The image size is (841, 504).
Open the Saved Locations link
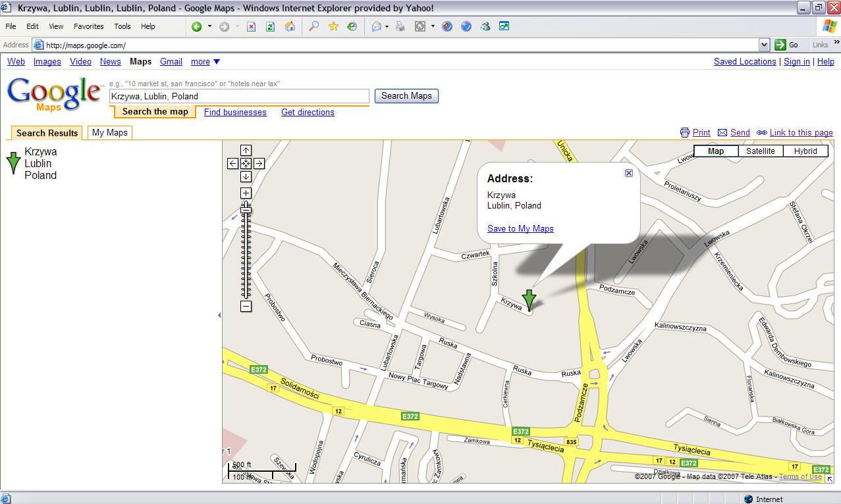(745, 62)
